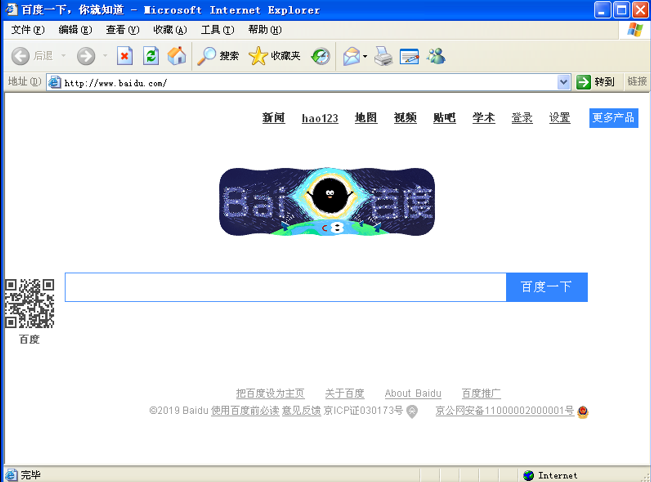Click the police shield badge icon

coord(582,412)
